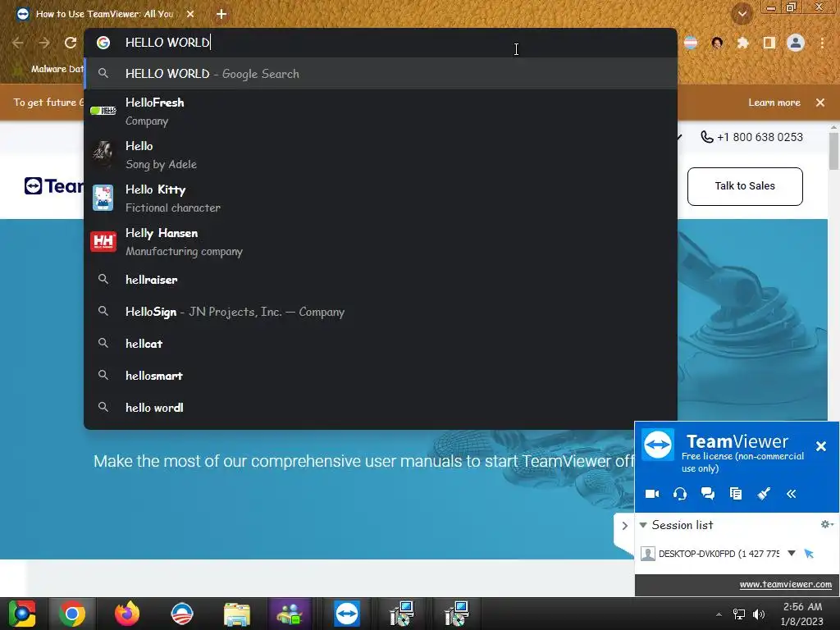The image size is (840, 630).
Task: Select the DESKTOP-DVK0FPD session entry
Action: (719, 554)
